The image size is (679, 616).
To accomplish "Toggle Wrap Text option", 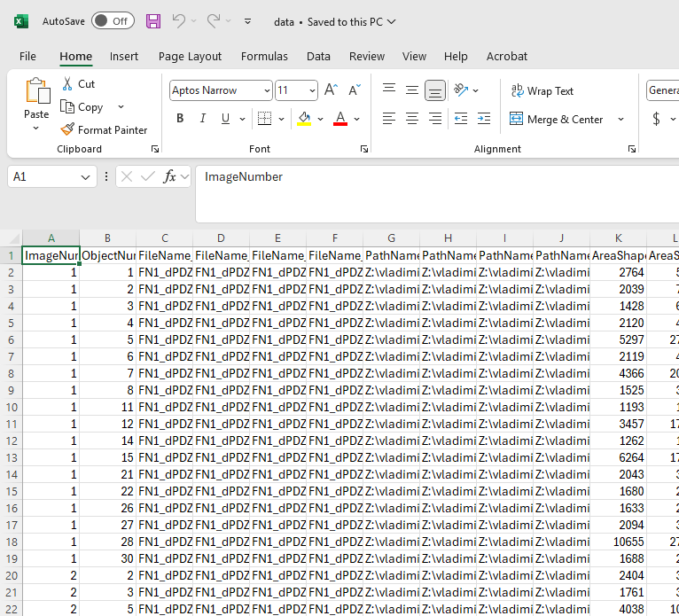I will 542,91.
